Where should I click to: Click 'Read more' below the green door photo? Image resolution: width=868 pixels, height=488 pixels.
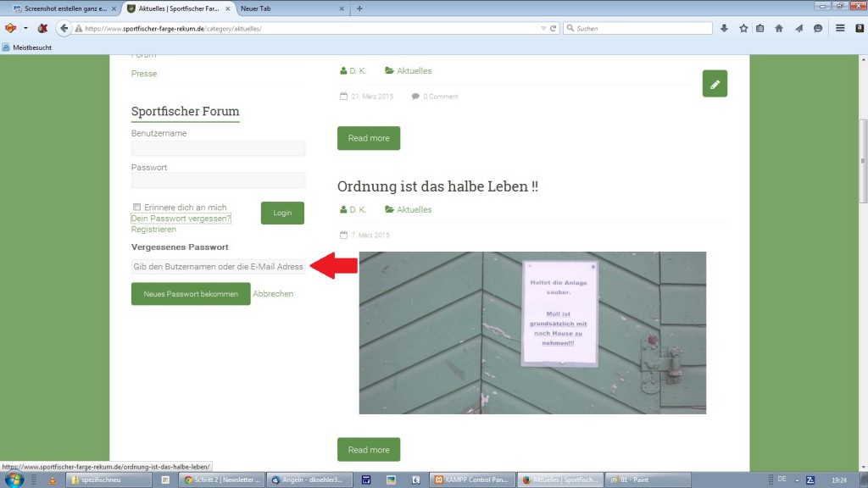(x=369, y=450)
